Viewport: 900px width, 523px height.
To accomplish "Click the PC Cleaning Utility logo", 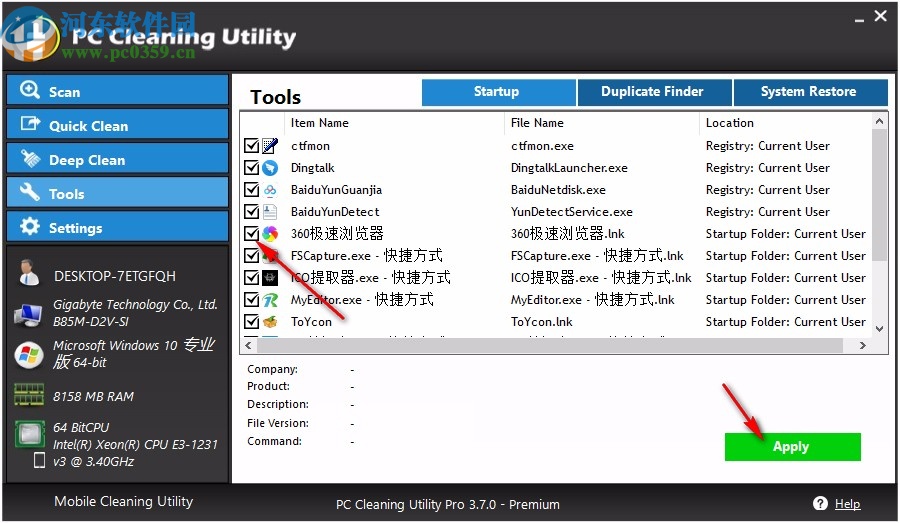I will tap(30, 36).
